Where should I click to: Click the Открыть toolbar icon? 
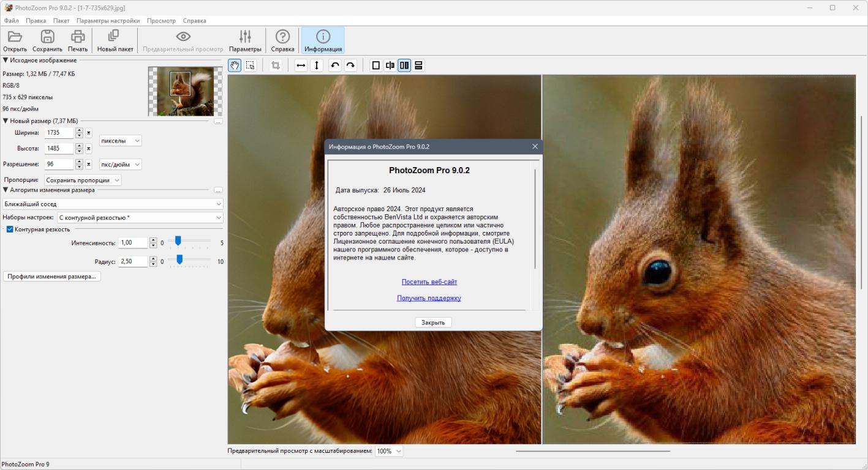[15, 40]
